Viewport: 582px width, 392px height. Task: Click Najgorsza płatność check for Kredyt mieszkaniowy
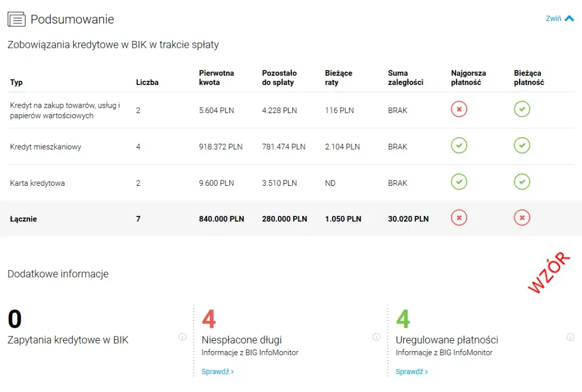459,146
